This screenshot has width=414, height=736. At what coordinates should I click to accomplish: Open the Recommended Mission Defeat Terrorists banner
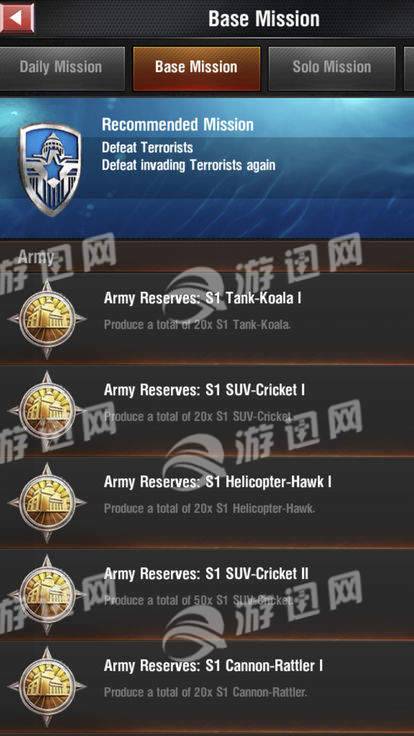pos(207,168)
